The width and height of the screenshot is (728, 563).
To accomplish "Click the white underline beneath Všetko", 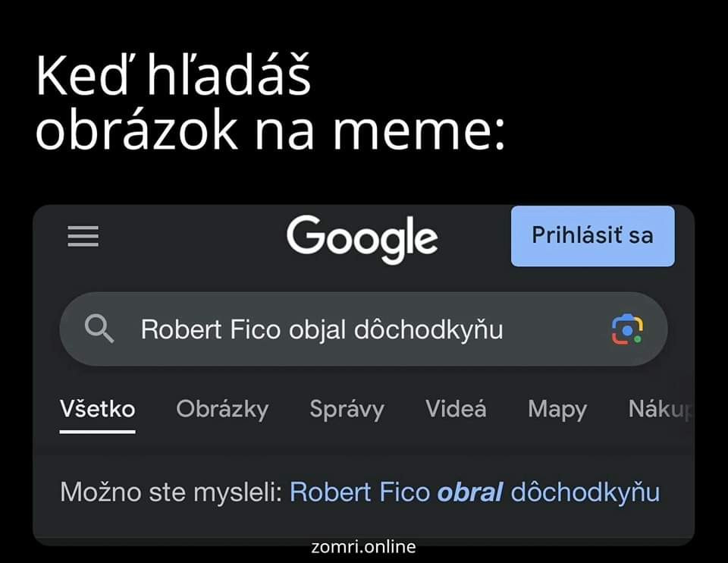I will (98, 432).
